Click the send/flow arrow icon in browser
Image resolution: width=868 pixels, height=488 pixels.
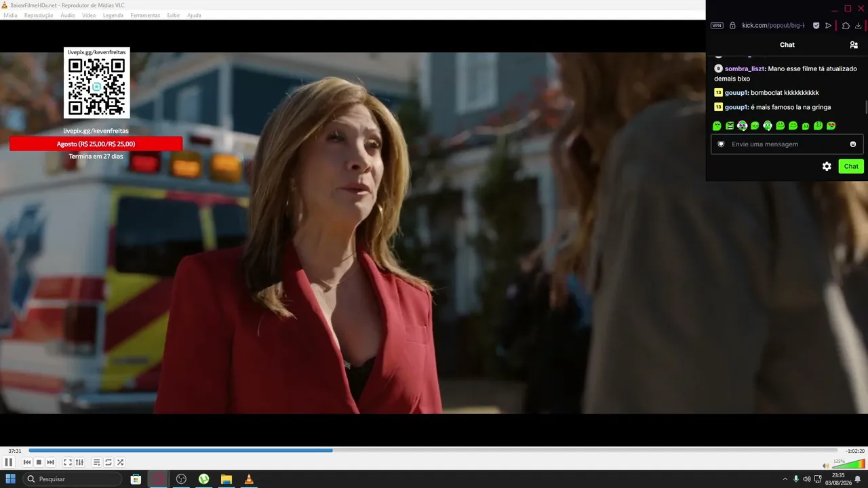coord(828,26)
